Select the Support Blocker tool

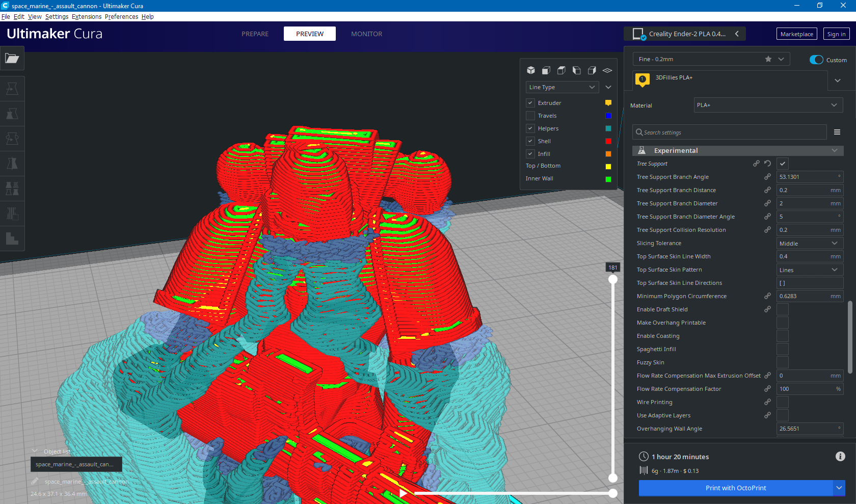click(x=12, y=214)
